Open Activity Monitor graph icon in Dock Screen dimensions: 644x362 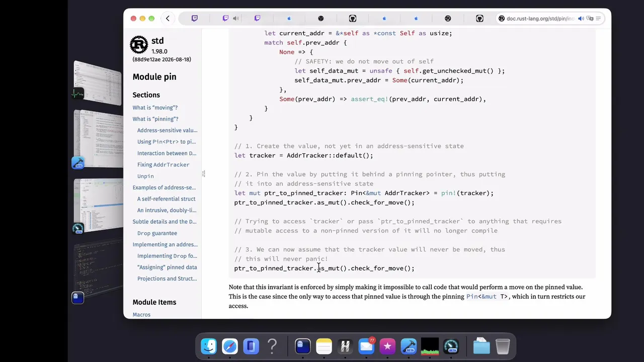click(430, 346)
